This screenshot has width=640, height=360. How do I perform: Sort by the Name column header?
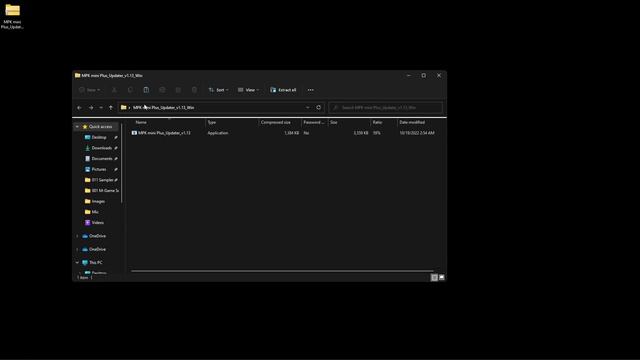141,122
